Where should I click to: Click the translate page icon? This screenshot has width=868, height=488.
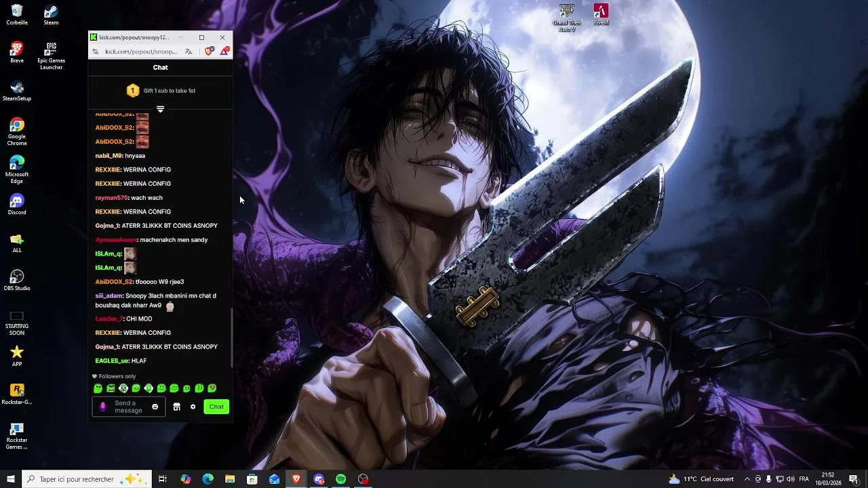coord(189,52)
